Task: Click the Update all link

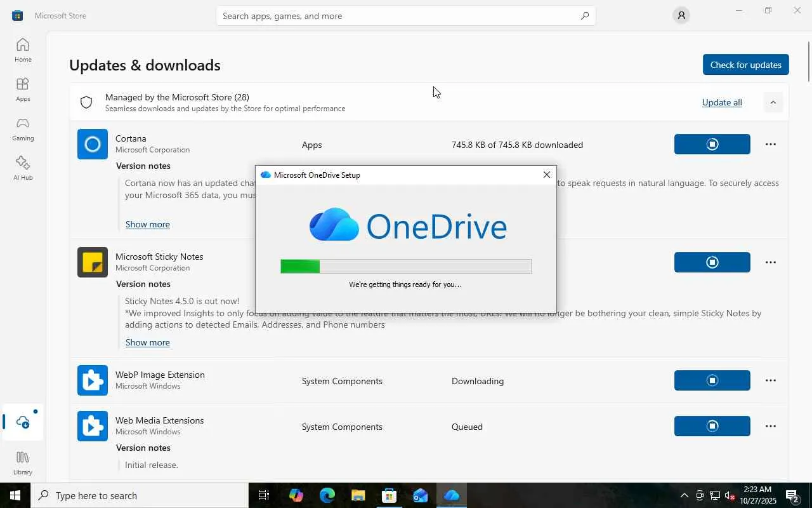Action: 722,102
